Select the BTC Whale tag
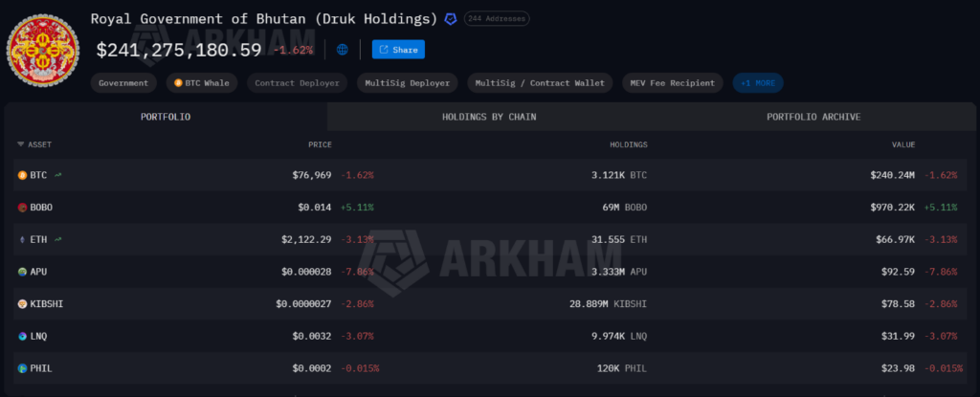 [202, 83]
